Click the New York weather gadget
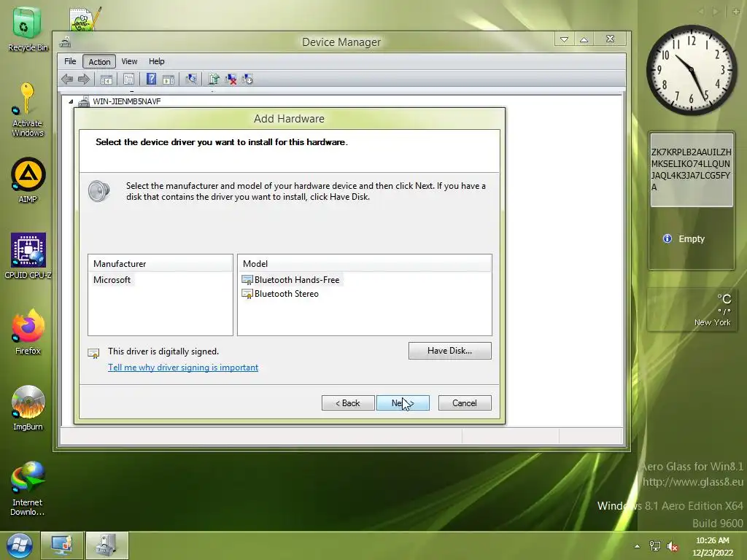 692,310
